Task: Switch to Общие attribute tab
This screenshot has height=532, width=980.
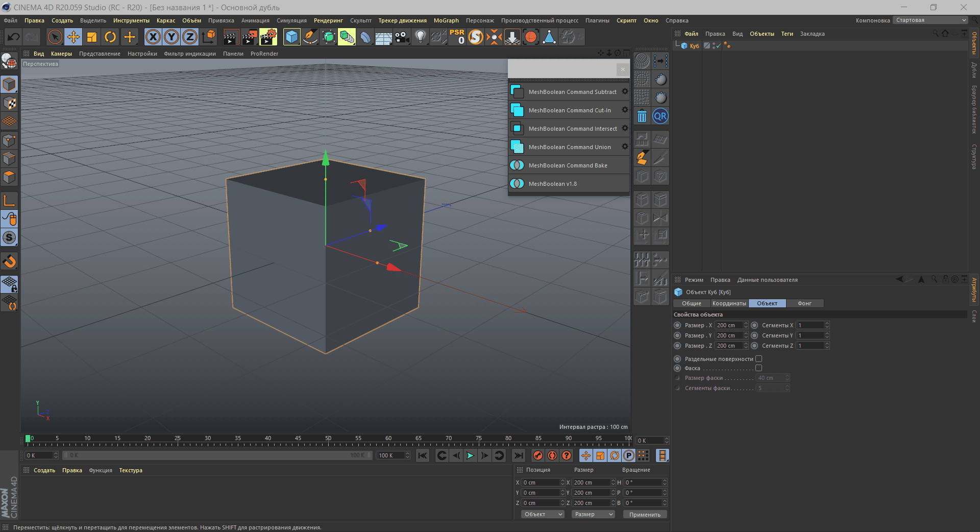Action: 692,303
